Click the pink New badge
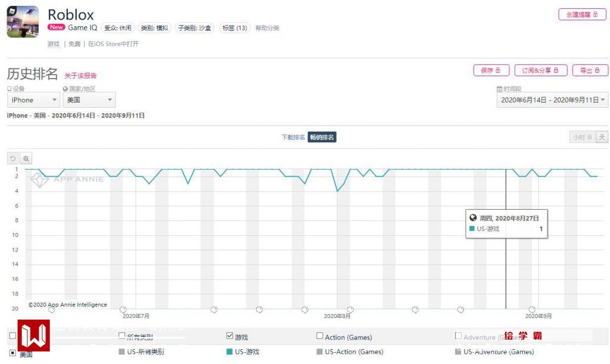The image size is (610, 364). (57, 27)
